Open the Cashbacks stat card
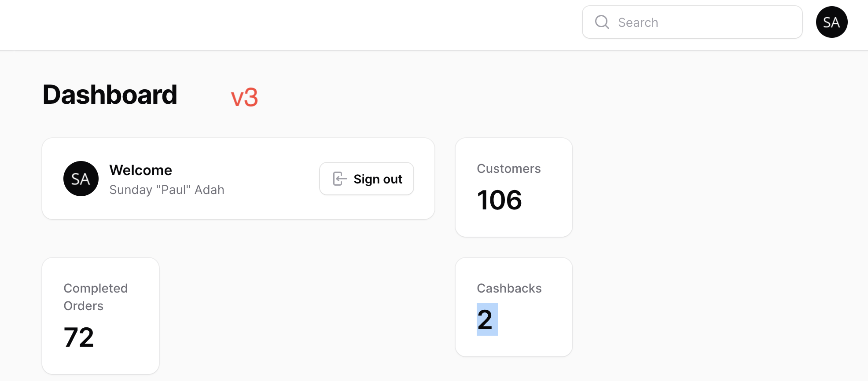 click(x=514, y=307)
